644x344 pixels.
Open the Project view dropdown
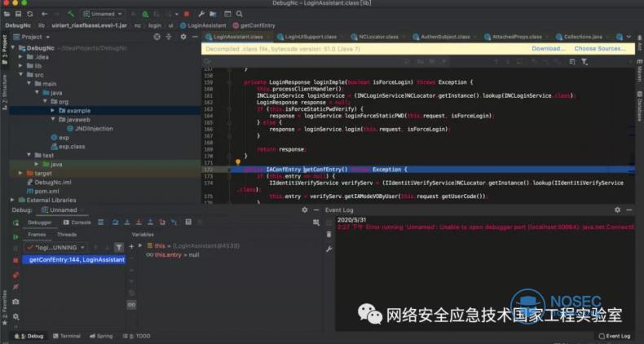[32, 37]
